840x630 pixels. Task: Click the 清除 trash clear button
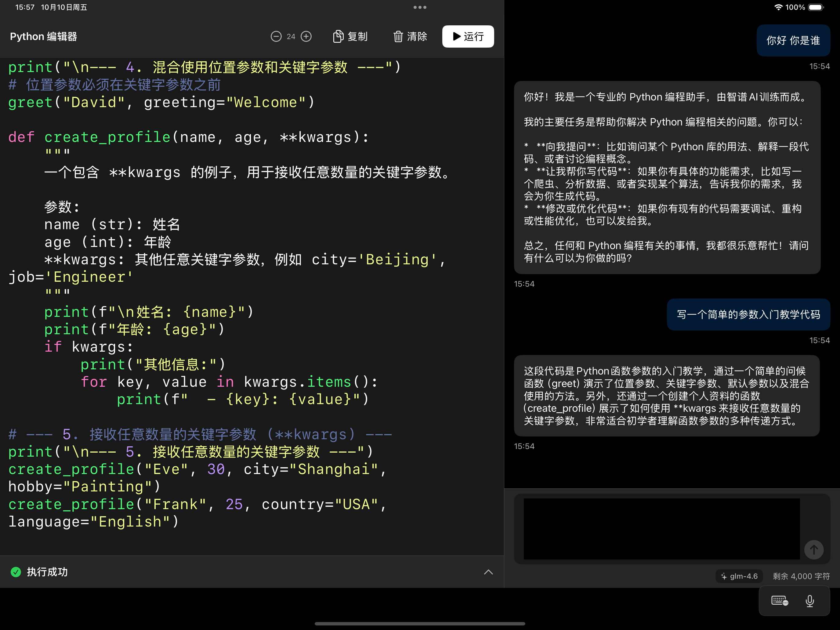point(410,36)
